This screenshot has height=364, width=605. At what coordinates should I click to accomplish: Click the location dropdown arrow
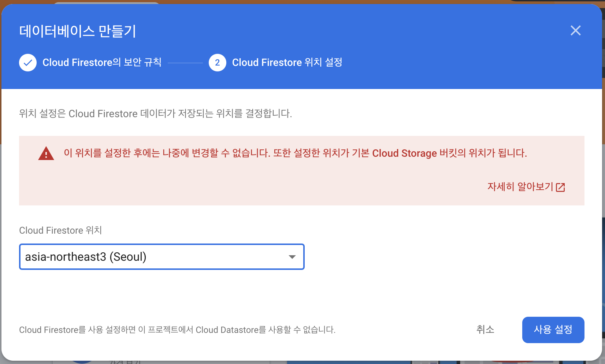click(292, 257)
